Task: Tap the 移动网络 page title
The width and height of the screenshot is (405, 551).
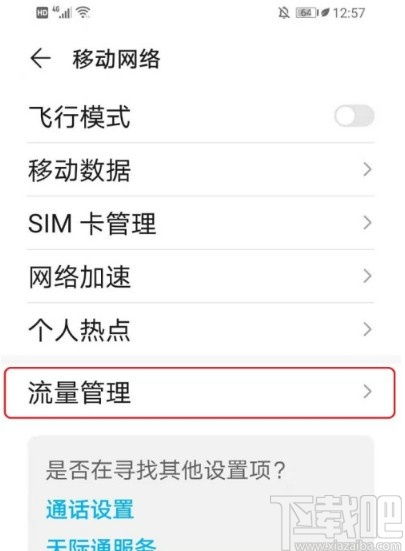Action: pyautogui.click(x=116, y=59)
